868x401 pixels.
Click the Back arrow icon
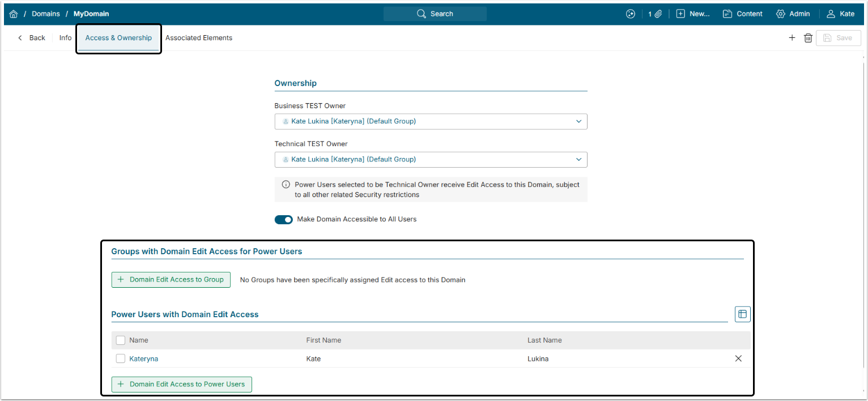tap(20, 38)
